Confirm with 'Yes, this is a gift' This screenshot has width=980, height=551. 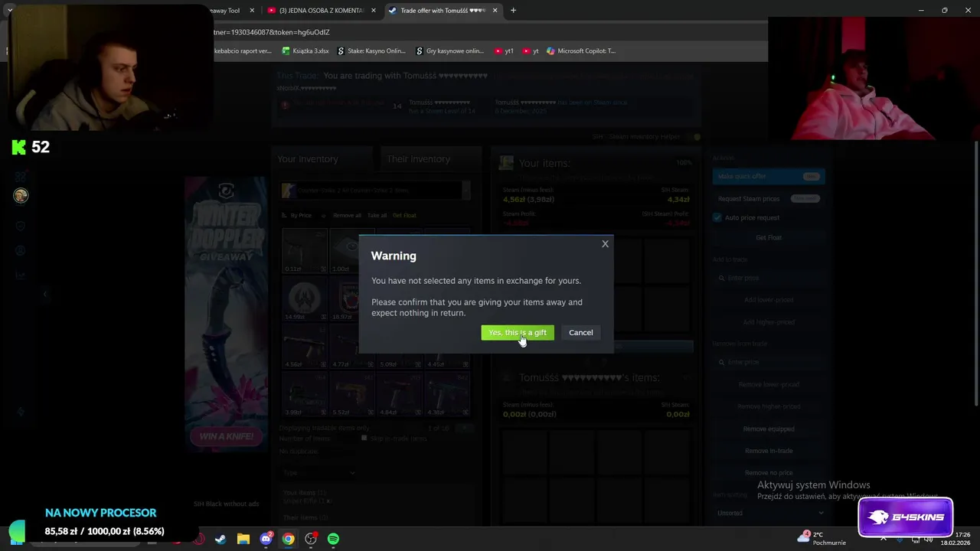click(518, 332)
